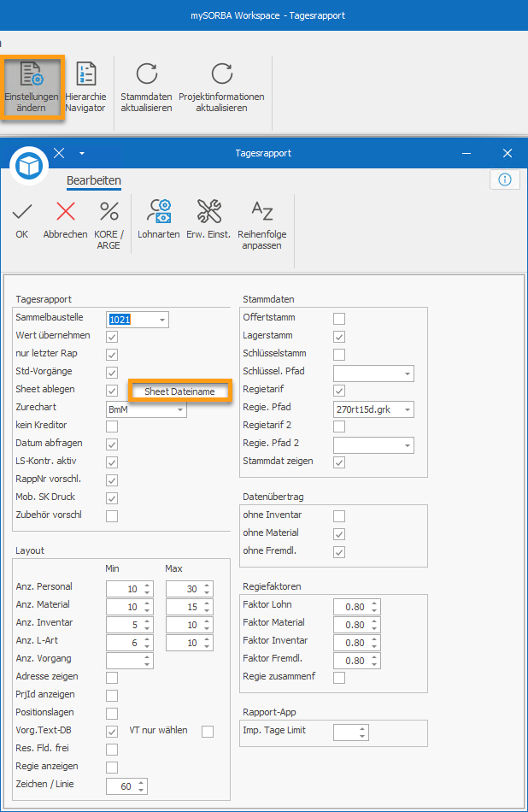The width and height of the screenshot is (528, 812).
Task: Open the Sammelbaustelle dropdown
Action: pos(162,320)
